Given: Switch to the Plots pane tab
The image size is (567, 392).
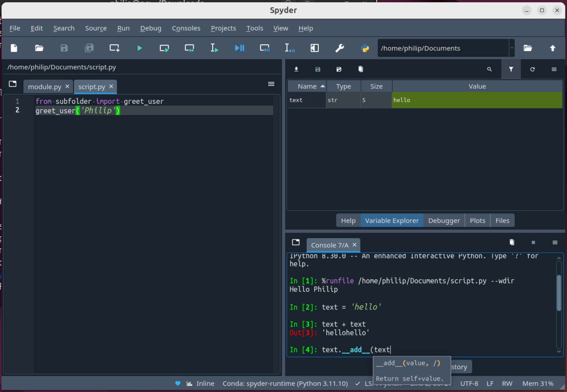Looking at the screenshot, I should coord(477,220).
